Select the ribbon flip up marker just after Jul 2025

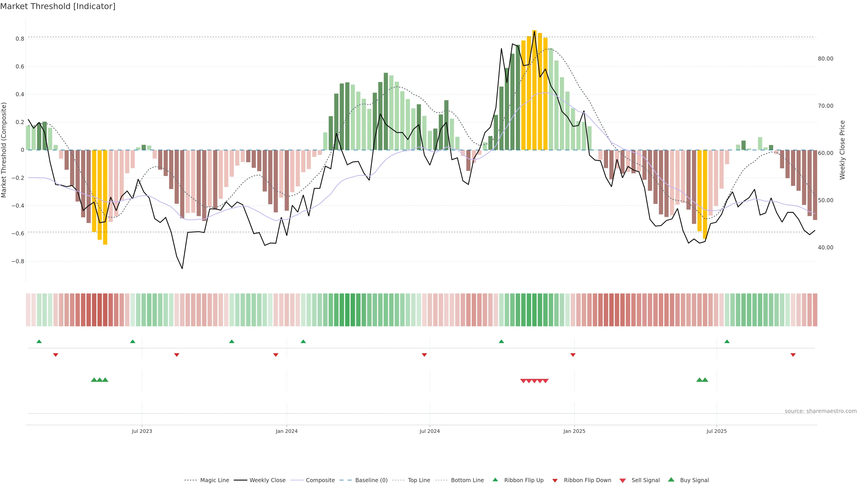click(727, 342)
